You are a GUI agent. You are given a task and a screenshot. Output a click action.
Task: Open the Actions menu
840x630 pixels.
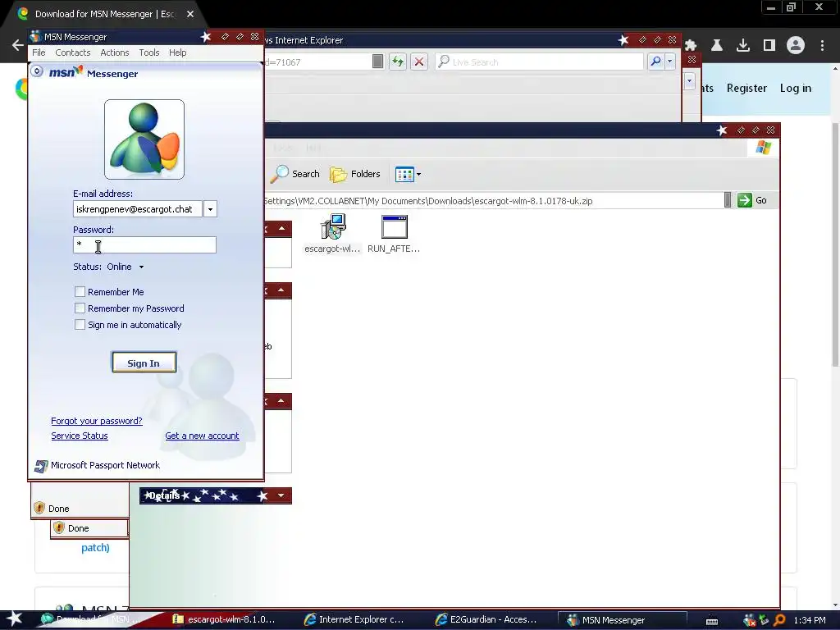[x=115, y=52]
